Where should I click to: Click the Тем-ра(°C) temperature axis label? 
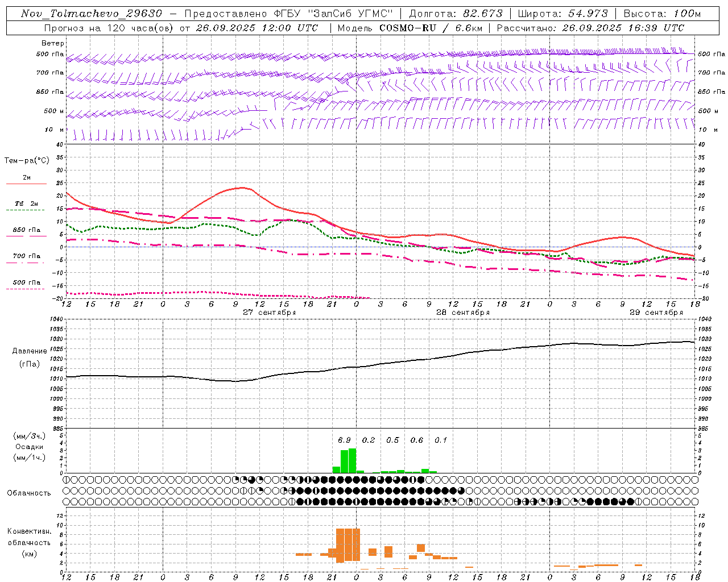coord(27,161)
